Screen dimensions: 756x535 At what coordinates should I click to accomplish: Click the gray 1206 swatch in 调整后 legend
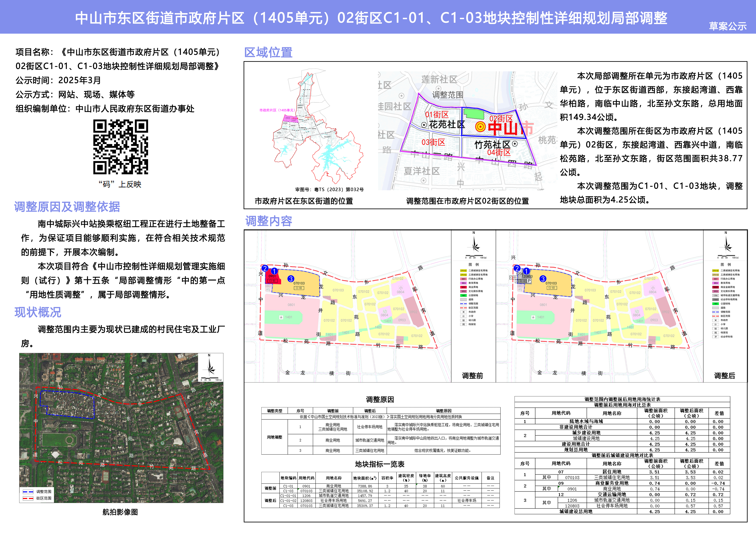click(x=715, y=295)
